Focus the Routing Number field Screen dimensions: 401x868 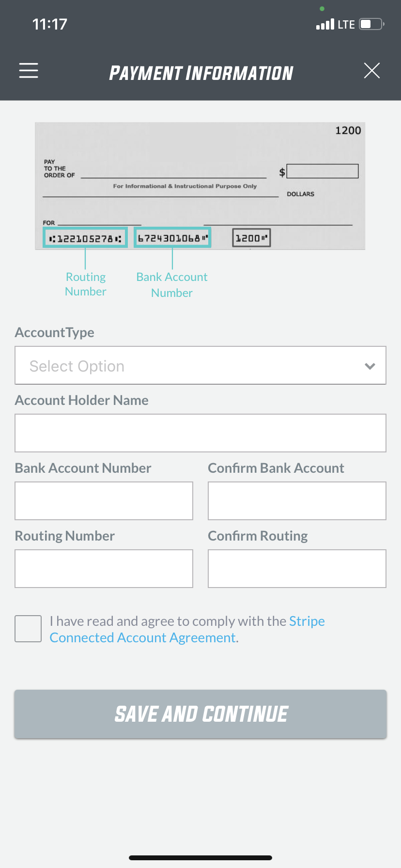(x=104, y=569)
